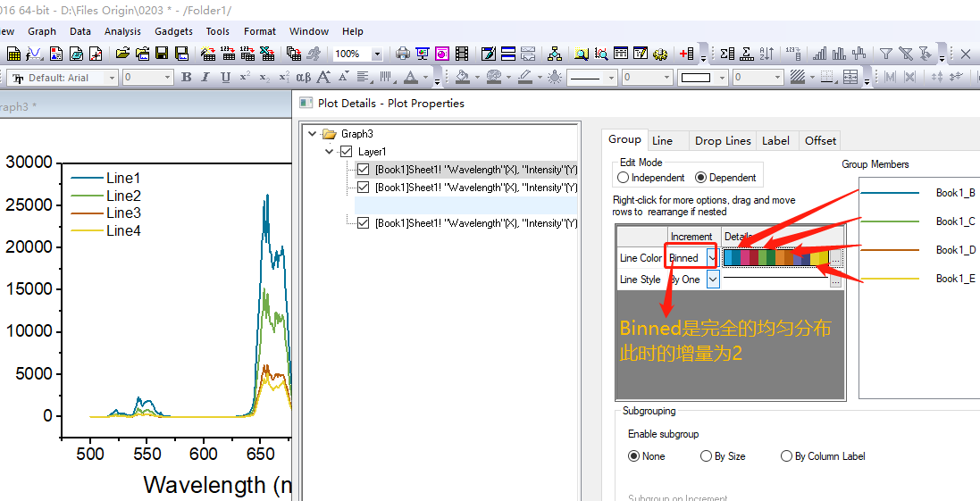Image resolution: width=980 pixels, height=501 pixels.
Task: Open the fill pattern dropdown
Action: point(812,78)
